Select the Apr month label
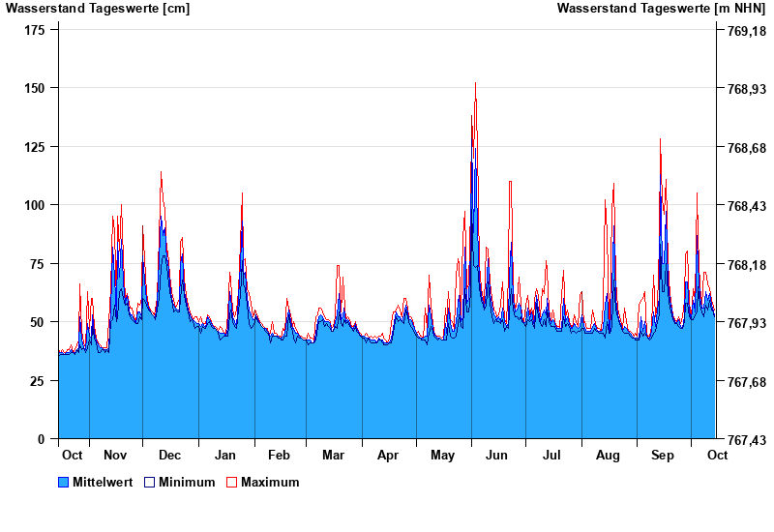This screenshot has height=532, width=774. pyautogui.click(x=388, y=455)
